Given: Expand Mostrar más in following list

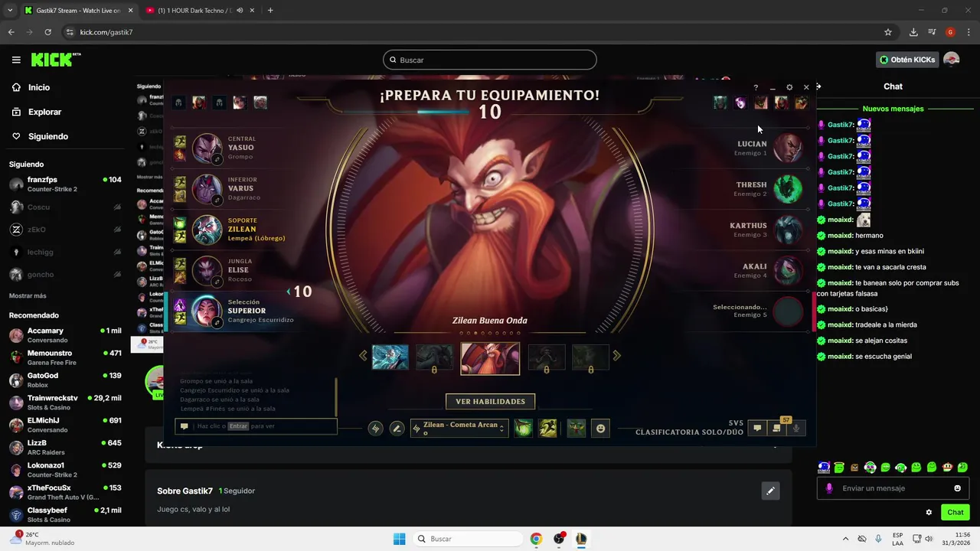Looking at the screenshot, I should [x=28, y=296].
